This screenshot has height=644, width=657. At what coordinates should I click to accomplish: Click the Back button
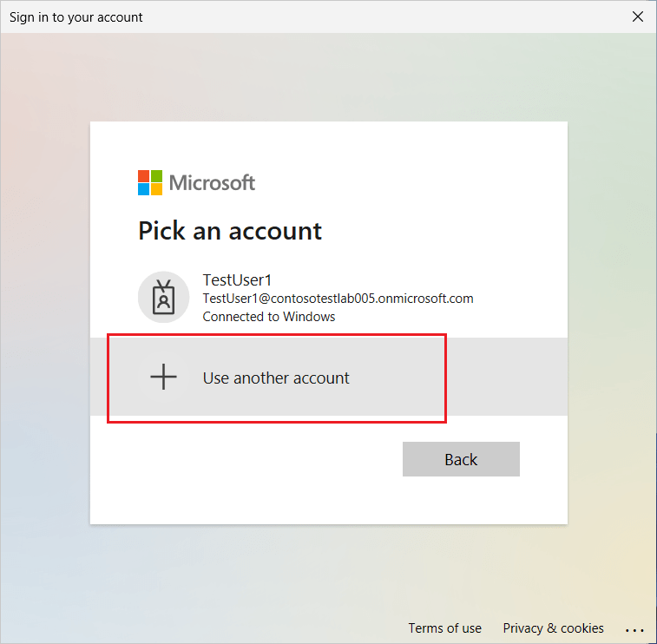461,459
